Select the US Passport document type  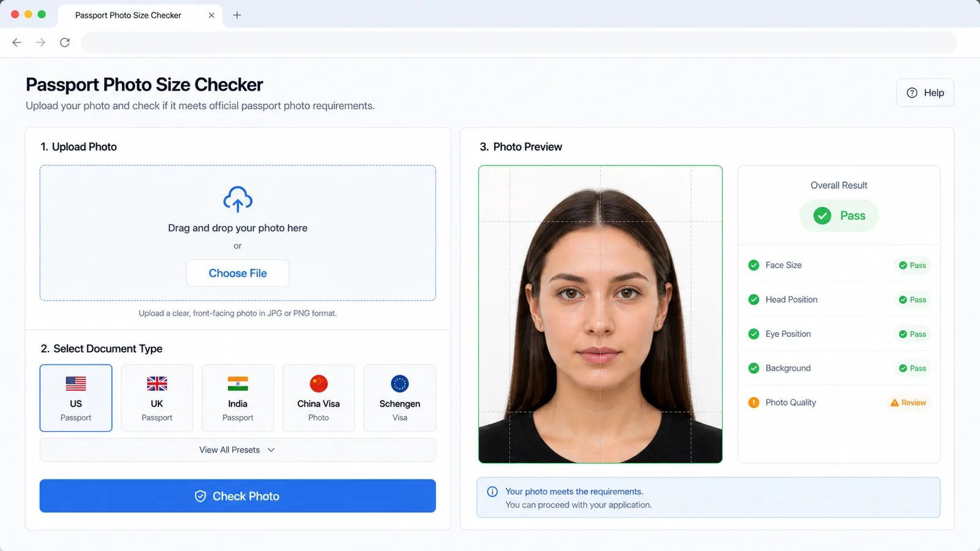[76, 398]
